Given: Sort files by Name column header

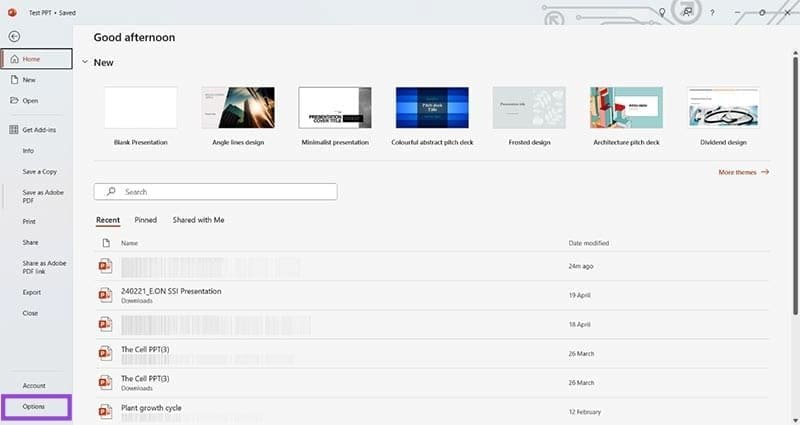Looking at the screenshot, I should tap(130, 243).
